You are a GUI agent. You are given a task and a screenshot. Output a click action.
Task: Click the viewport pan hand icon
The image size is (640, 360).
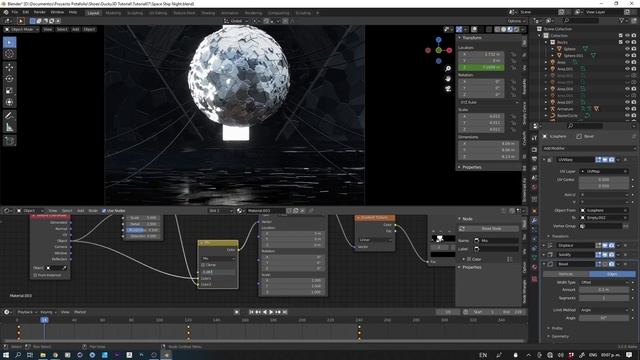pyautogui.click(x=448, y=78)
